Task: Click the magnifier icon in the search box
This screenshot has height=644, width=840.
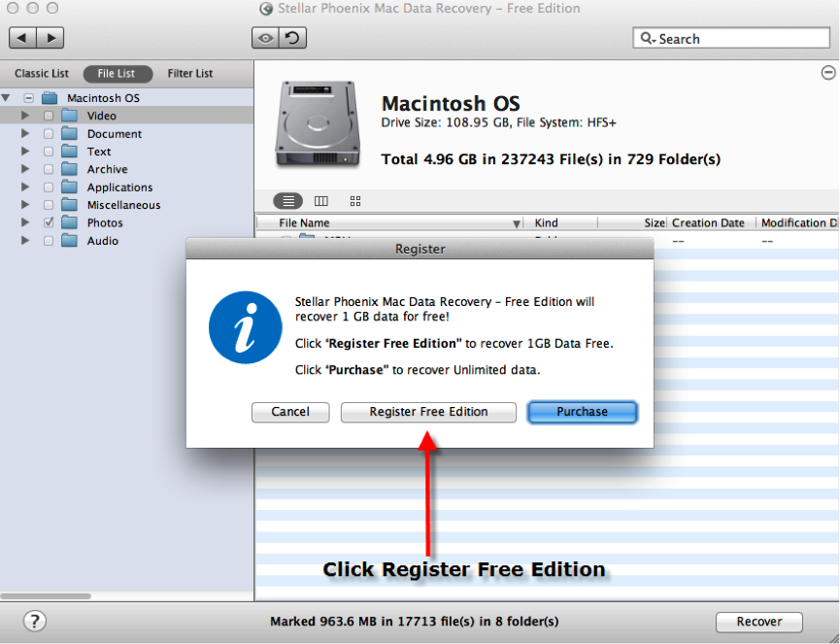Action: (647, 39)
